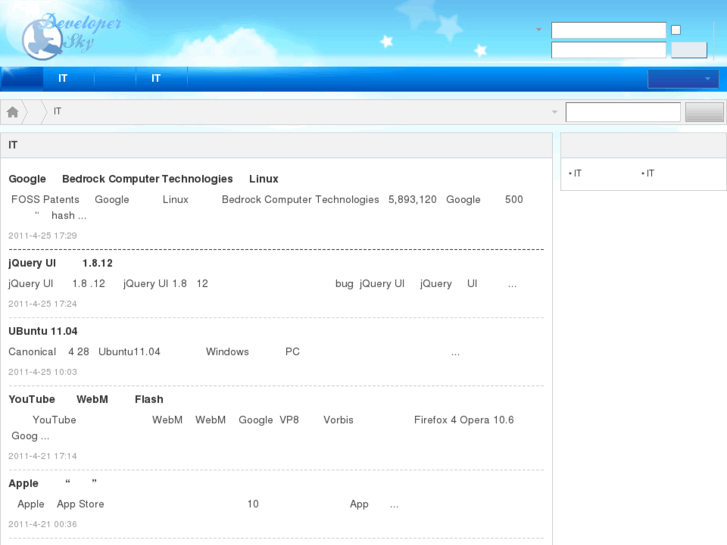Click the 2011-4-25 10:03 timestamp

(x=43, y=372)
